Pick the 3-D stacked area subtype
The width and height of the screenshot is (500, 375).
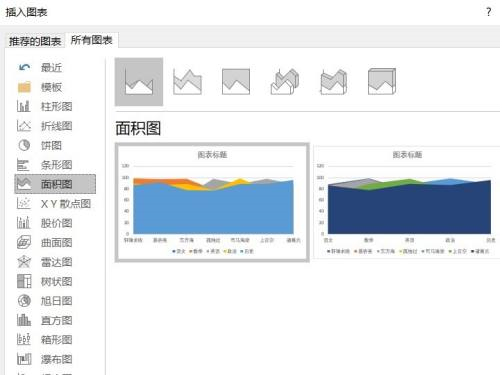click(333, 82)
